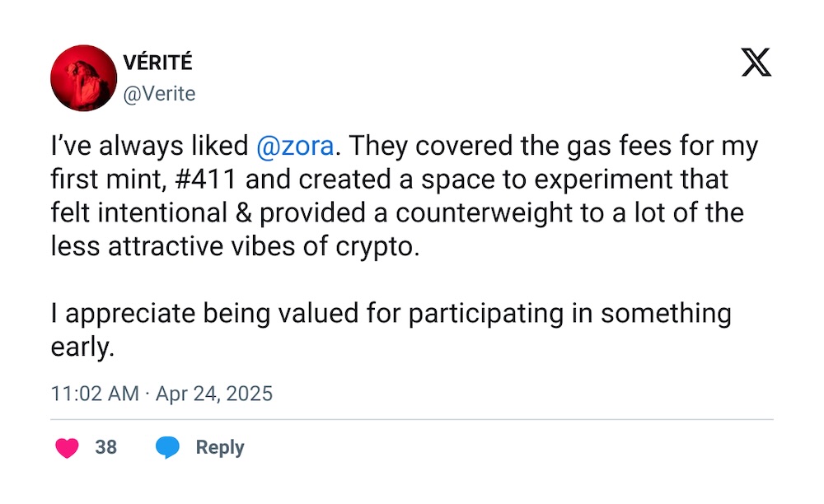Click the words "less attractive vibes"
This screenshot has height=504, width=824.
pyautogui.click(x=178, y=246)
